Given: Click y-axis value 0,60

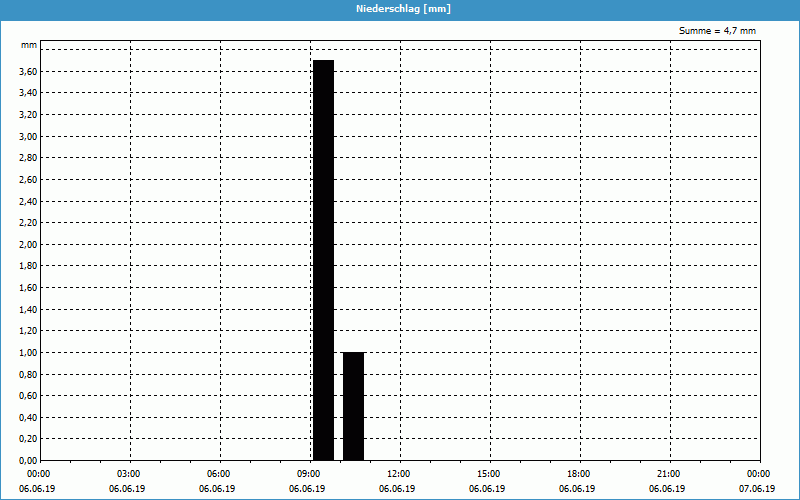Looking at the screenshot, I should click(x=28, y=396).
